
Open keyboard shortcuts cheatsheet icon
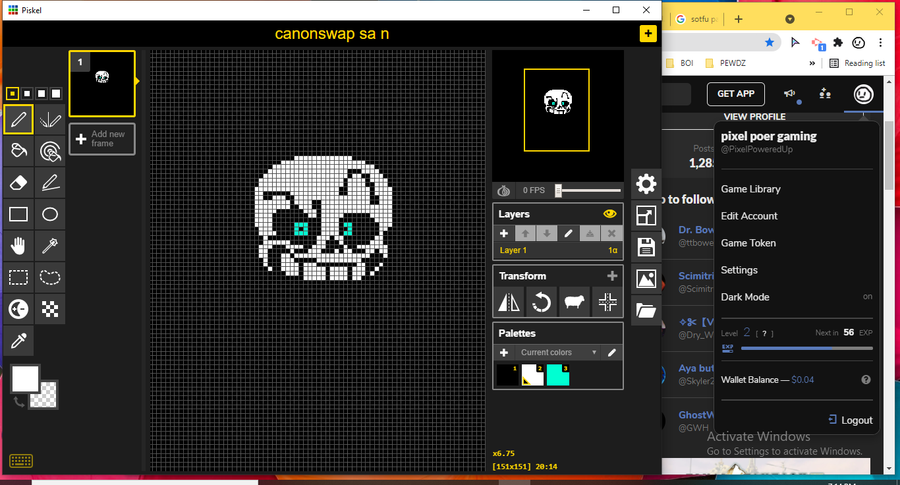(21, 460)
